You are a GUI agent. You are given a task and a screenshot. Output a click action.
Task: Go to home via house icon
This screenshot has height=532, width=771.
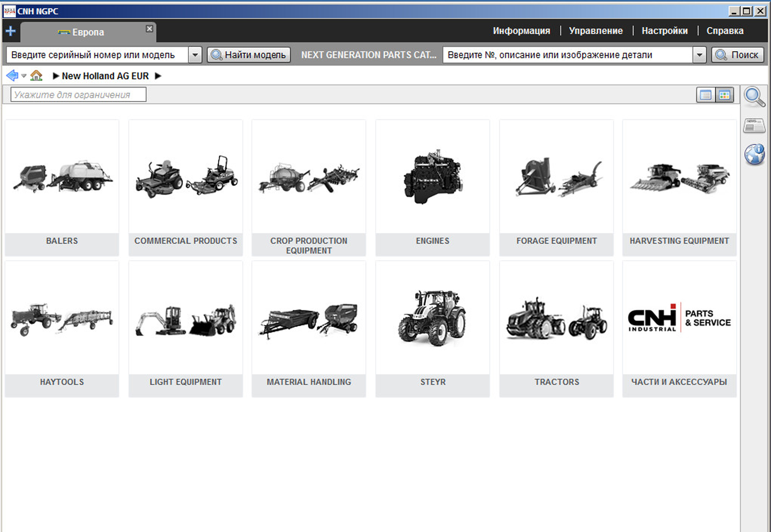click(x=36, y=76)
